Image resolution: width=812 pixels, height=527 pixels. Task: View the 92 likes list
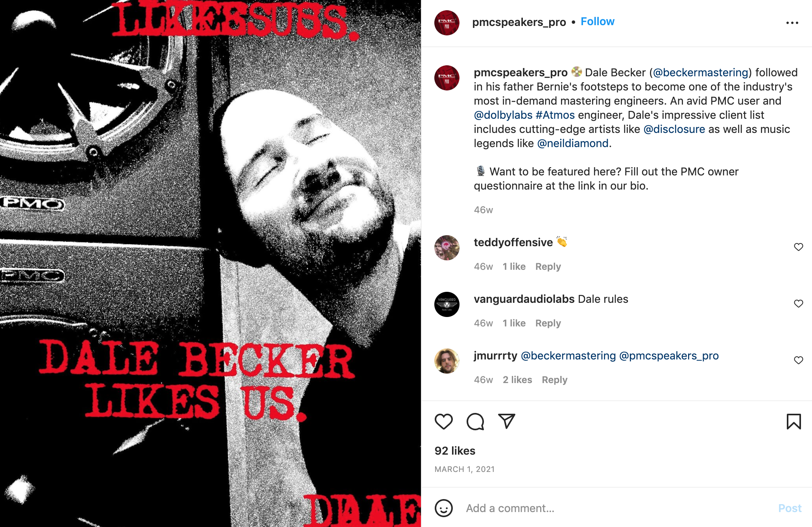(x=455, y=451)
